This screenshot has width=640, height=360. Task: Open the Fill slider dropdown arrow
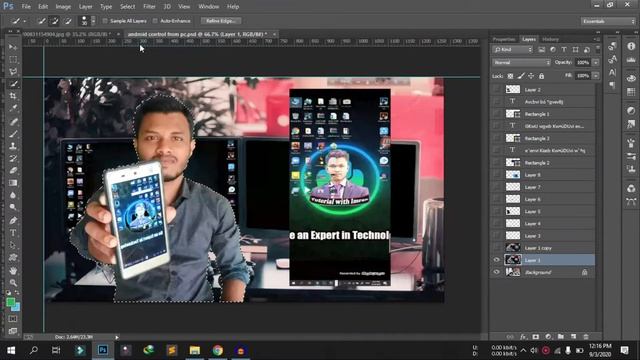click(x=596, y=76)
